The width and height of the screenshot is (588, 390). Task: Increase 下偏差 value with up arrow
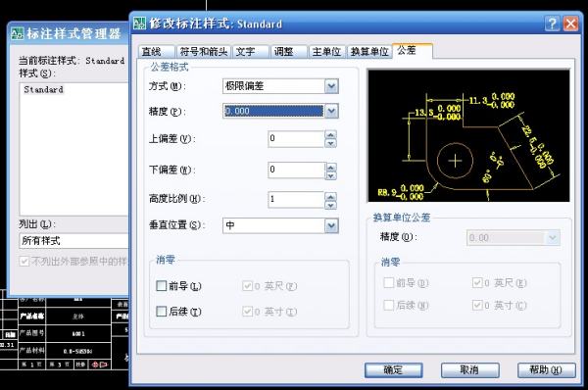330,167
